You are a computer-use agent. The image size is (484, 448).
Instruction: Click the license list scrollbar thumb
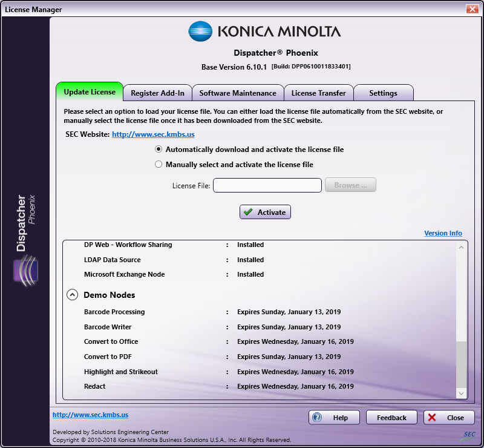461,364
